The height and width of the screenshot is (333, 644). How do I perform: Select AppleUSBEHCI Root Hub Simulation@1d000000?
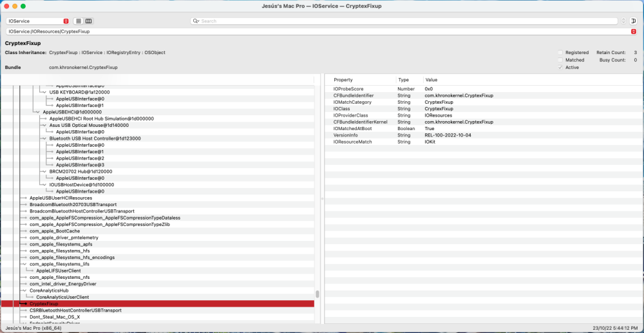102,119
